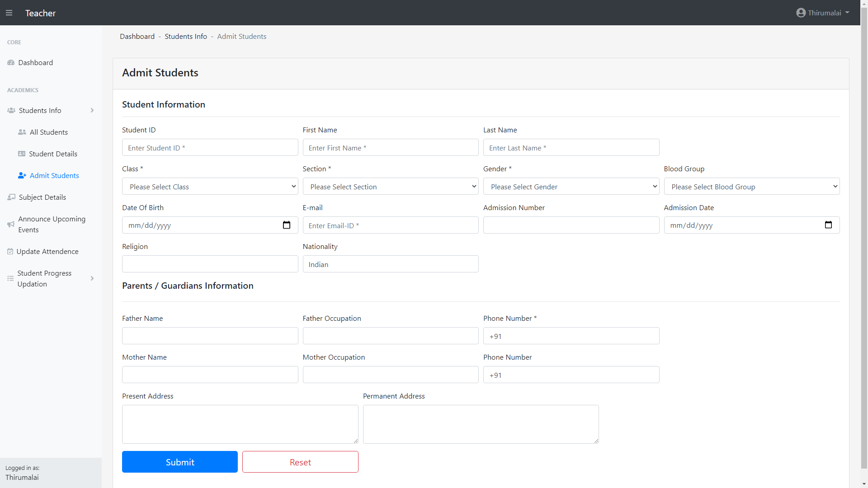The image size is (868, 488).
Task: Open the Please Select Blood Group dropdown
Action: tap(751, 187)
